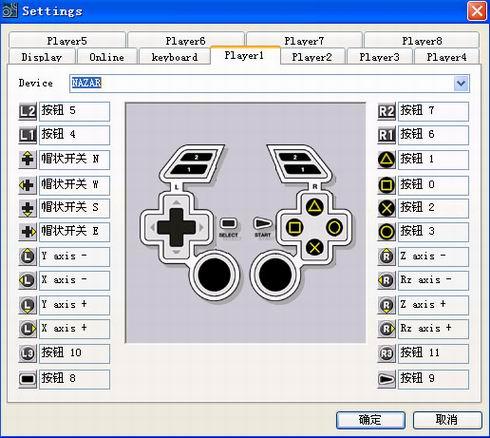The width and height of the screenshot is (490, 438).
Task: Click the R1 mapping field '按钮 6'
Action: click(x=433, y=135)
